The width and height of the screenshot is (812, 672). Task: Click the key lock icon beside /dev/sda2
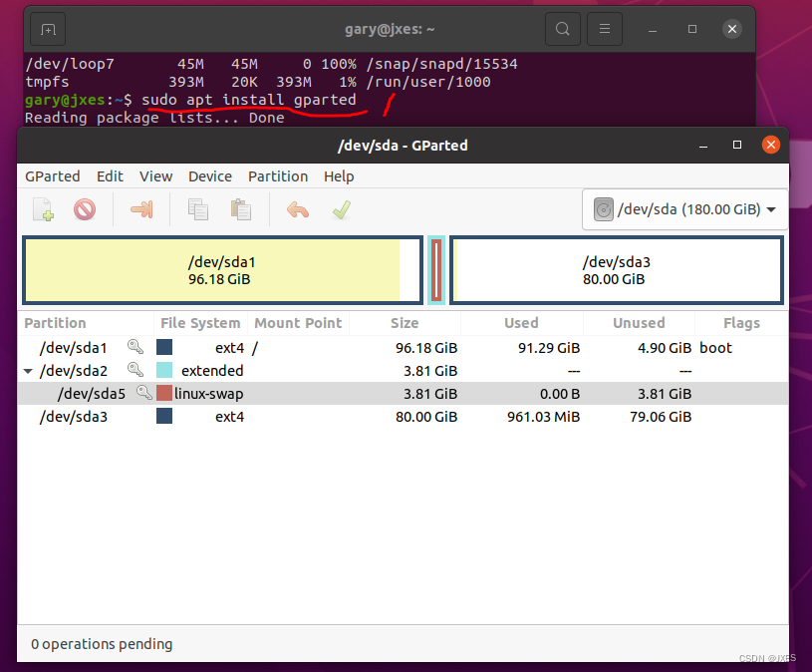tap(135, 370)
